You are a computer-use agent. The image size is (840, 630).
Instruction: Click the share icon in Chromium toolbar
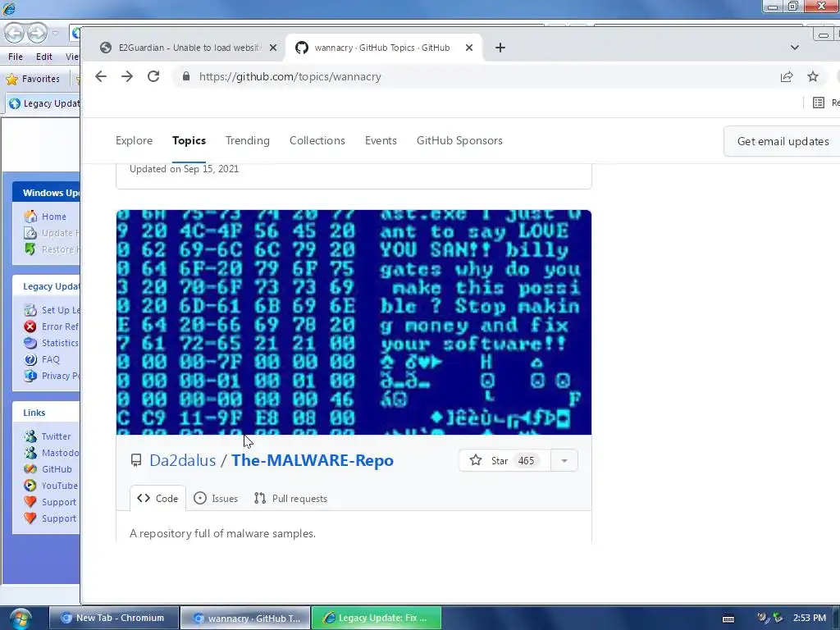tap(787, 76)
